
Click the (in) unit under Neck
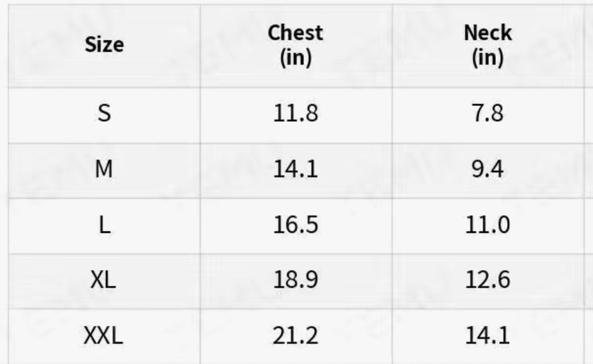[x=487, y=58]
